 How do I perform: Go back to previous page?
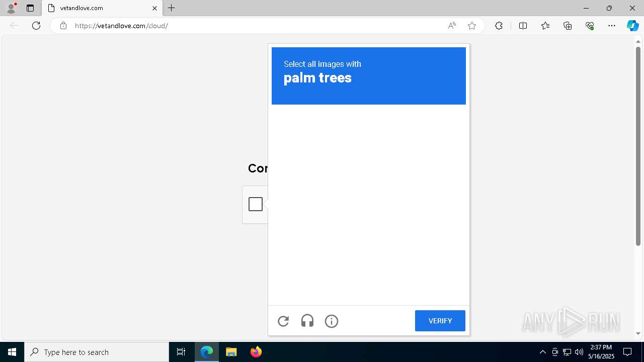14,26
